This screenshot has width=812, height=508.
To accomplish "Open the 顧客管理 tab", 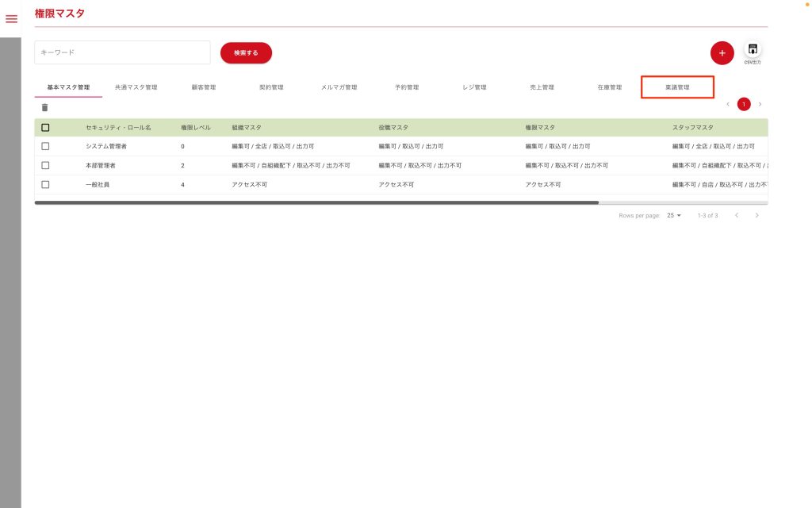I will 204,87.
